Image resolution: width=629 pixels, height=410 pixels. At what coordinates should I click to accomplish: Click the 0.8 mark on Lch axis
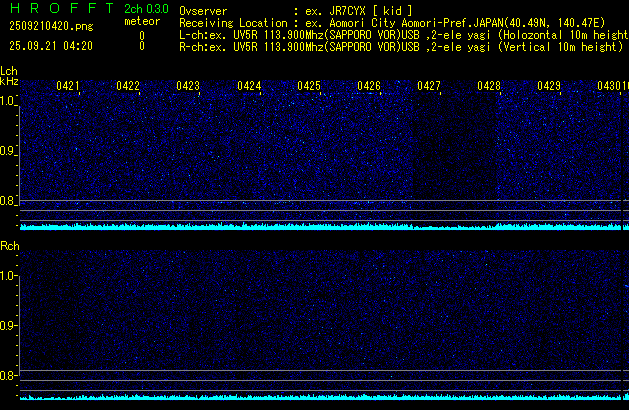click(8, 201)
